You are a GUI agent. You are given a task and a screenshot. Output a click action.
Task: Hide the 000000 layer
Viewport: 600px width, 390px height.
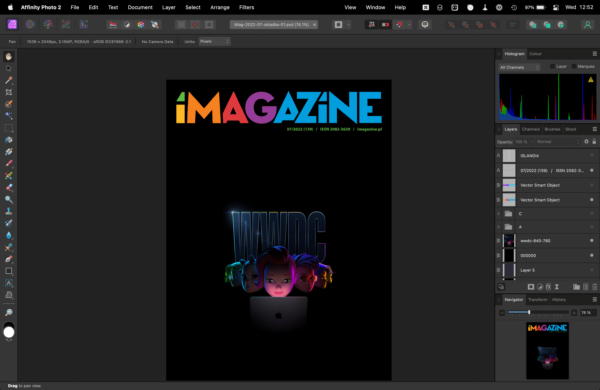[x=592, y=255]
